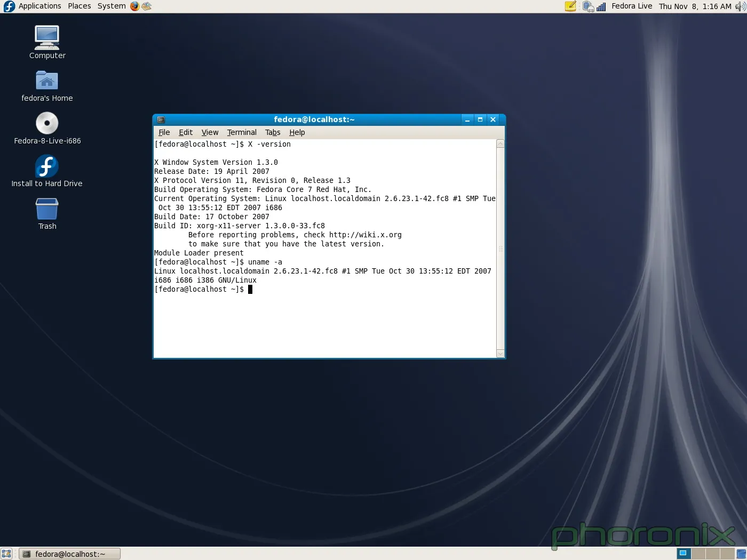Switch to the first workspace
This screenshot has width=747, height=560.
click(x=684, y=554)
